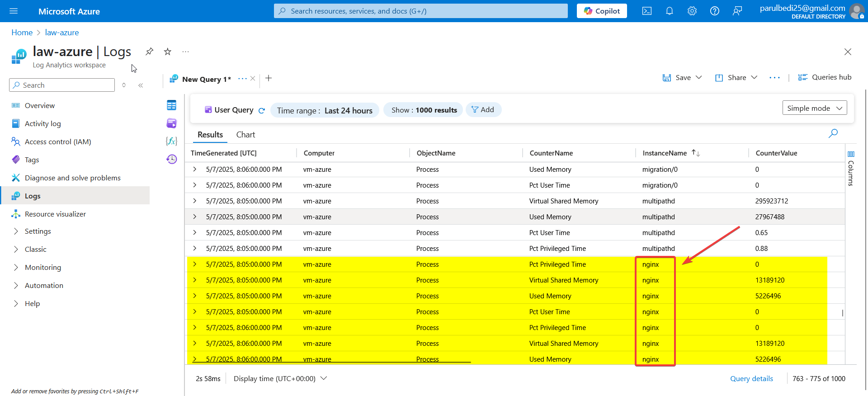Open Resource visualizer
The image size is (868, 396).
pyautogui.click(x=55, y=214)
